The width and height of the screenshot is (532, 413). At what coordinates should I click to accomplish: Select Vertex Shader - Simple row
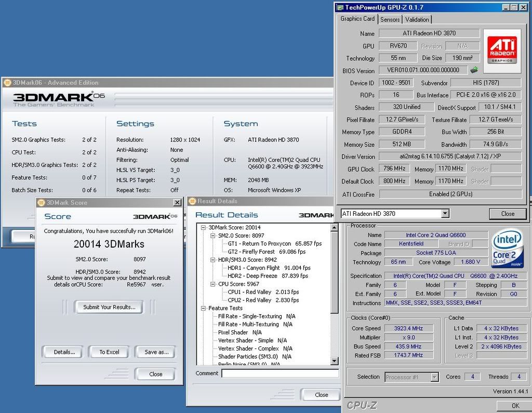[252, 341]
